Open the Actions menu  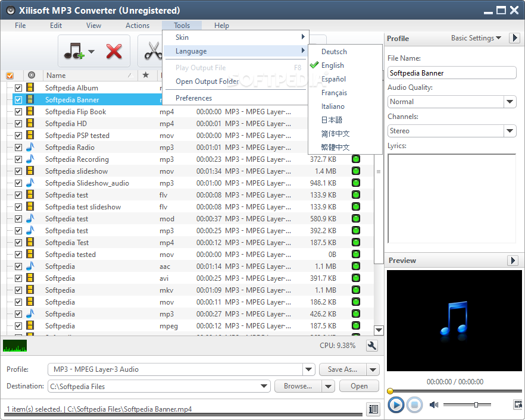(137, 26)
